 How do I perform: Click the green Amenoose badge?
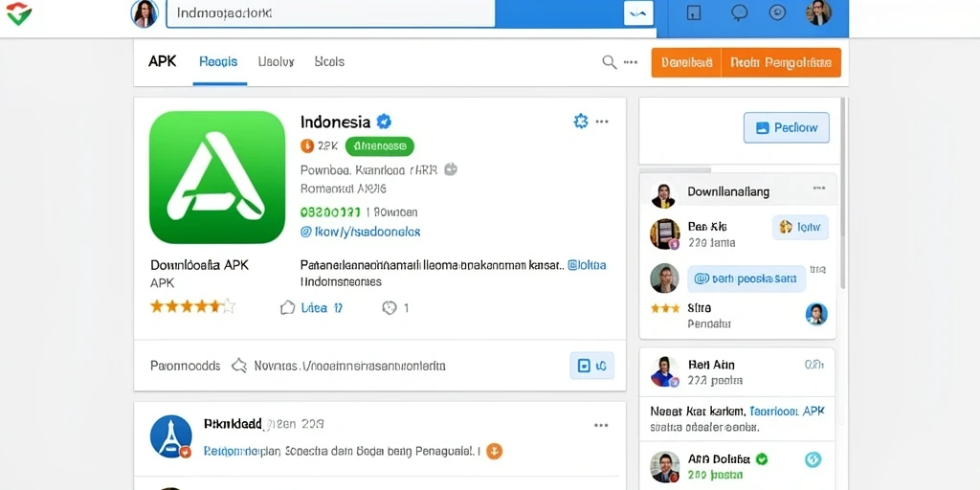(x=379, y=146)
